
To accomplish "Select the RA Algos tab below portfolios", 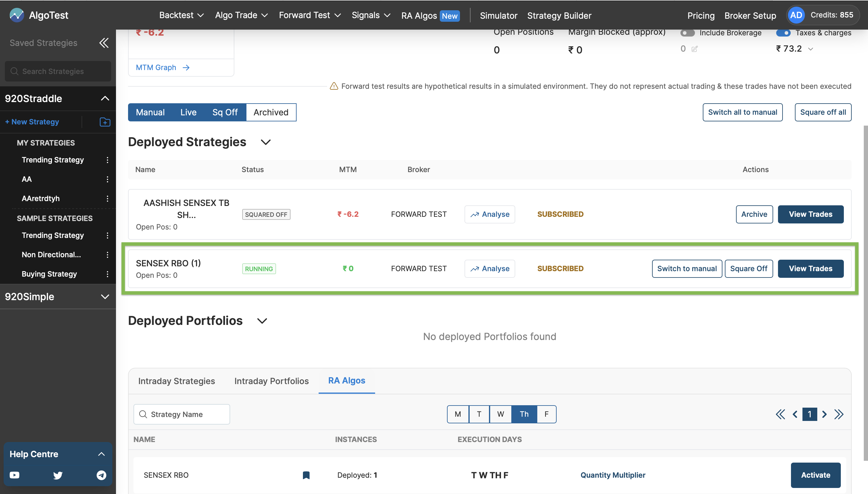I will (x=346, y=381).
